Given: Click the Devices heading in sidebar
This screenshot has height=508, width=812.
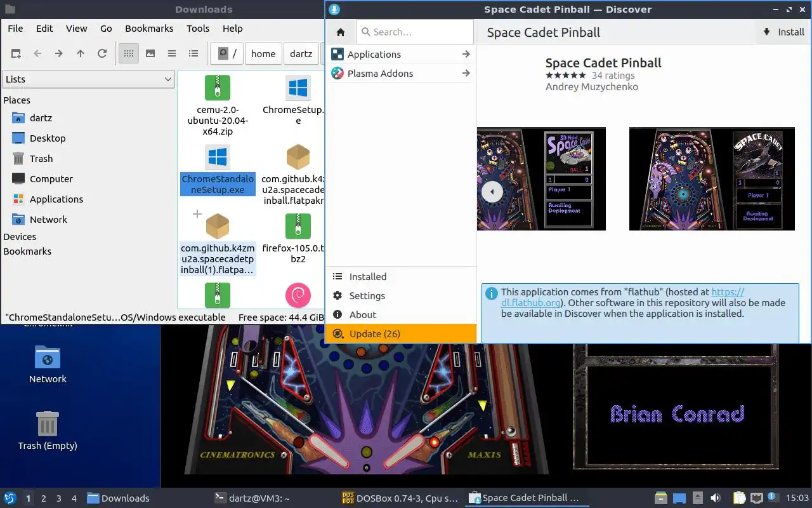Looking at the screenshot, I should tap(20, 237).
